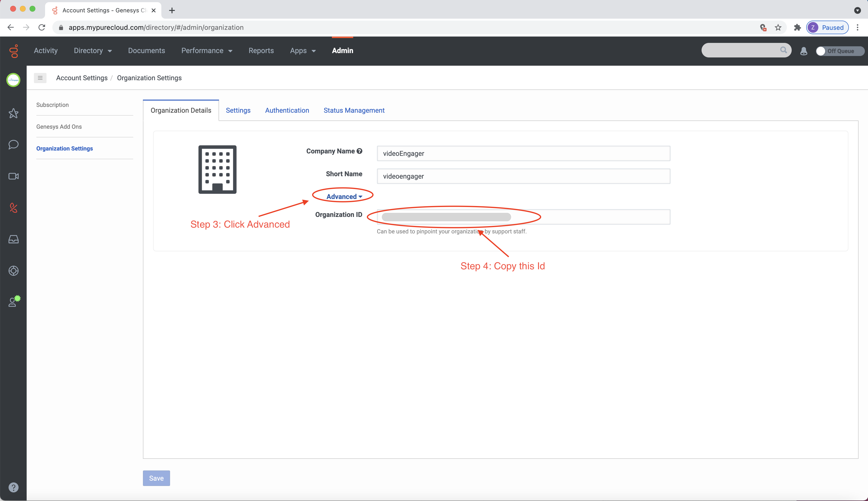Click the Company Name help icon
Viewport: 868px width, 501px height.
coord(359,151)
